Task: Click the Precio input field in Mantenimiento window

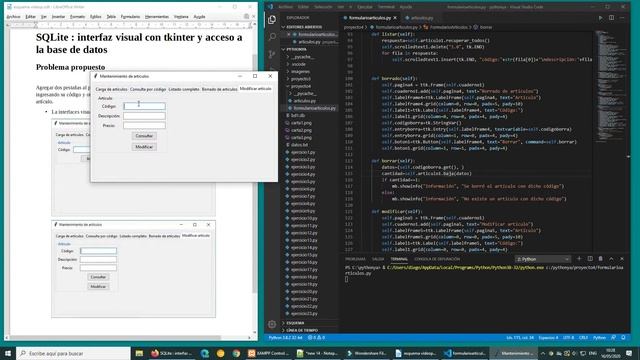Action: 144,125
